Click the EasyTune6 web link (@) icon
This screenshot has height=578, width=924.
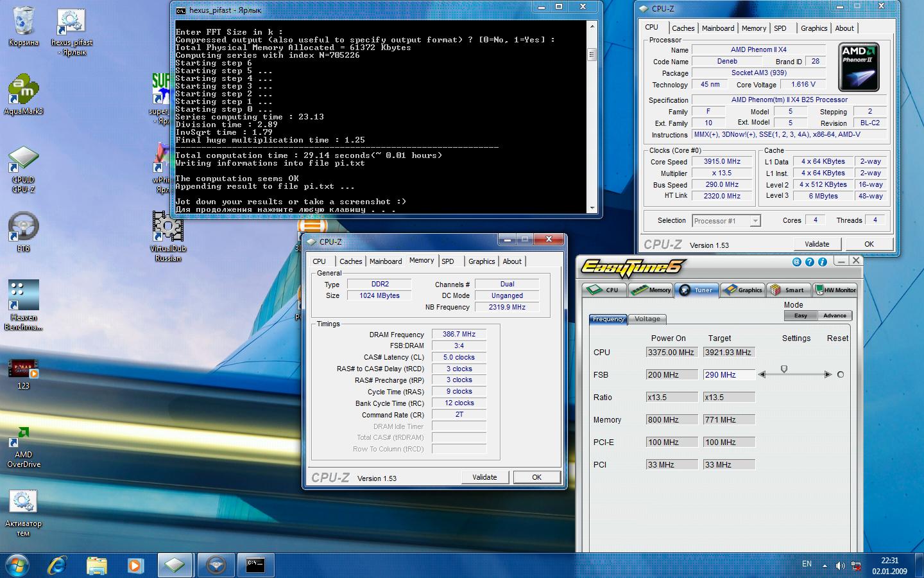(797, 261)
